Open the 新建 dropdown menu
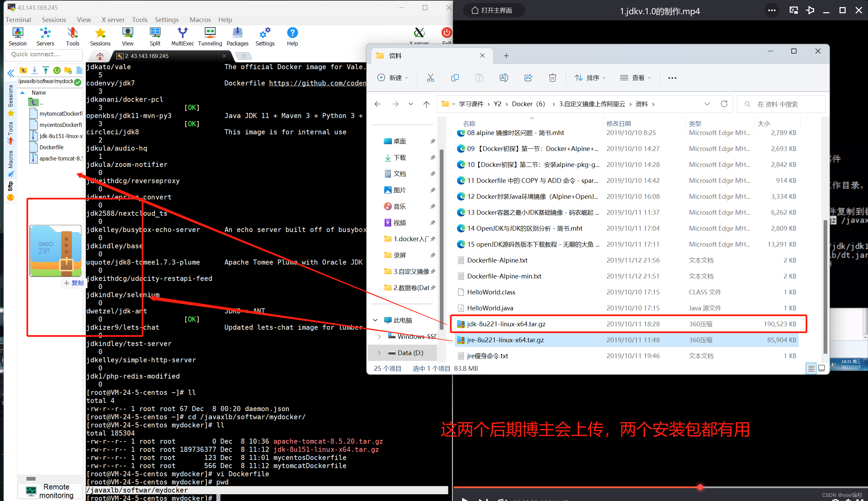 point(392,78)
